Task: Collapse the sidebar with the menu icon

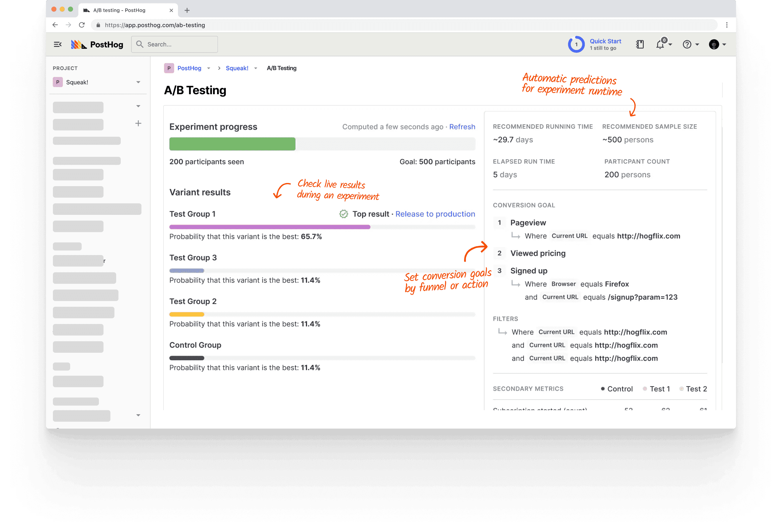Action: point(57,44)
